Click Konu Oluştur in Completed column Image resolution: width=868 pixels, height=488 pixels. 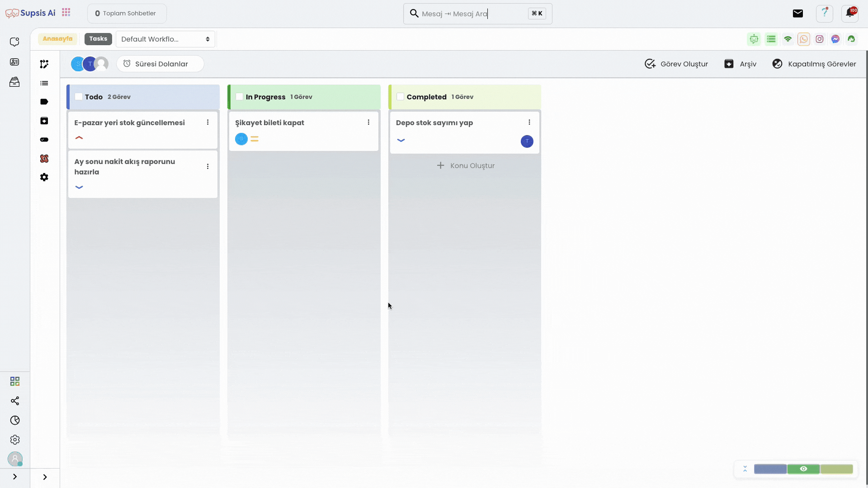pos(466,165)
